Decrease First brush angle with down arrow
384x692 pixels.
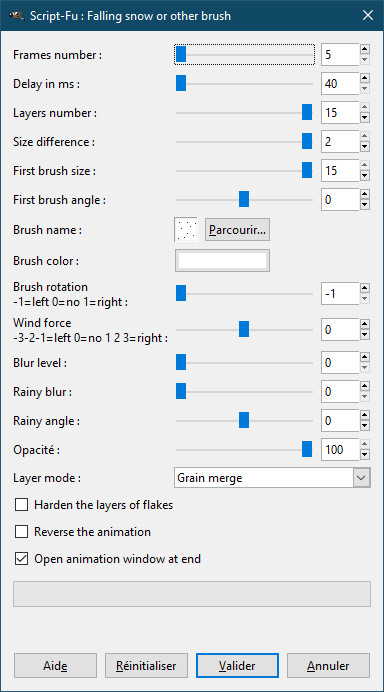pyautogui.click(x=365, y=205)
